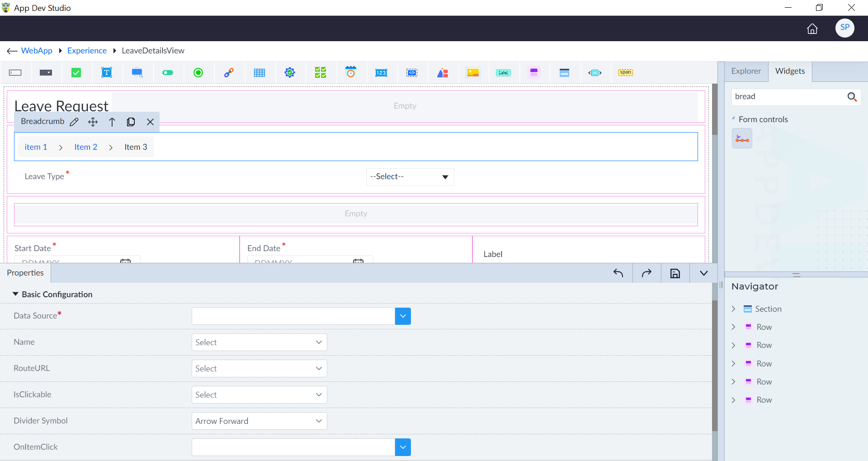The width and height of the screenshot is (868, 461).
Task: Select the date time picker widget icon
Action: tap(351, 72)
